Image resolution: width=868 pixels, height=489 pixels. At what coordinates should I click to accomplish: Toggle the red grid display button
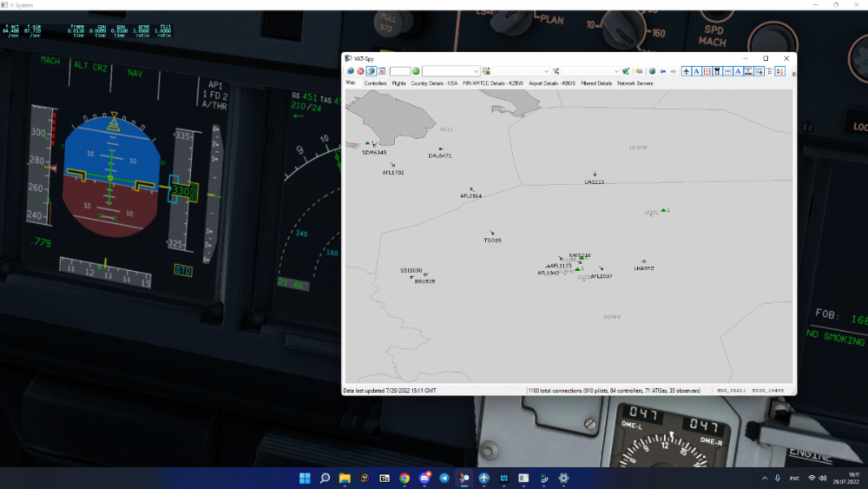707,71
